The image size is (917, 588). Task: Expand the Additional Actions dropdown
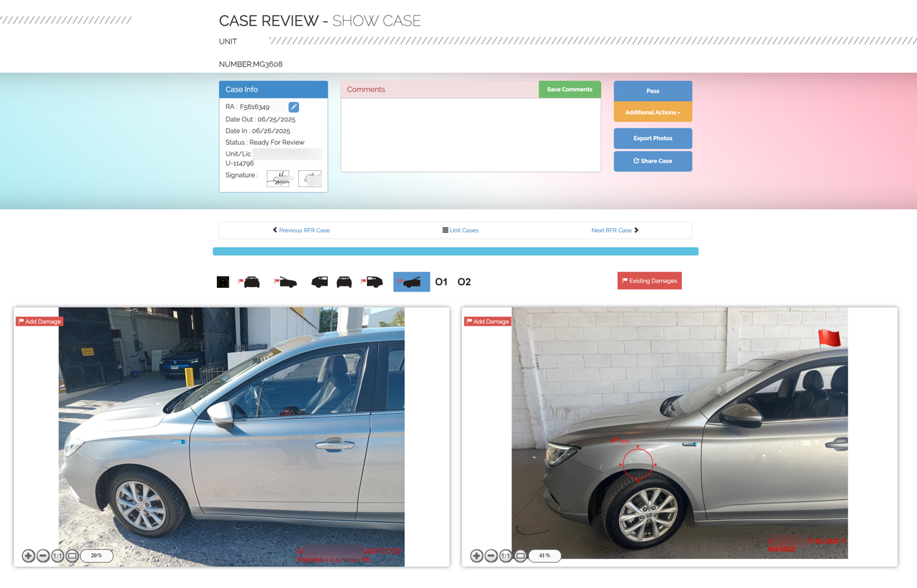point(653,112)
